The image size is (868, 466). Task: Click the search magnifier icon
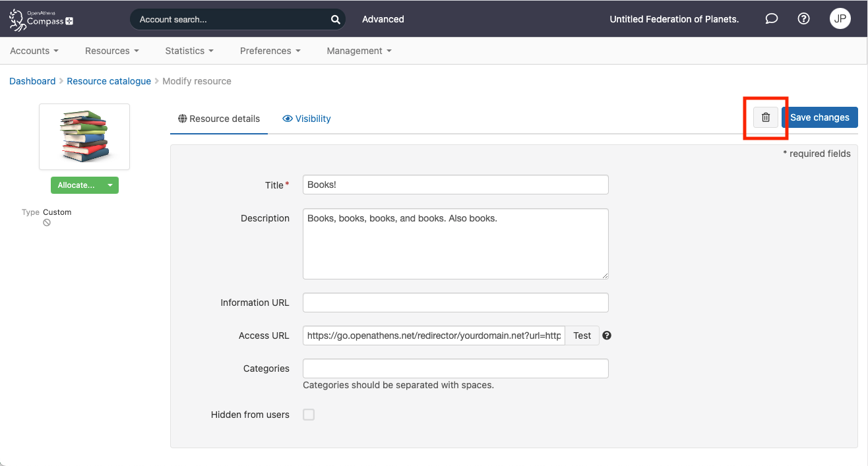(x=335, y=19)
